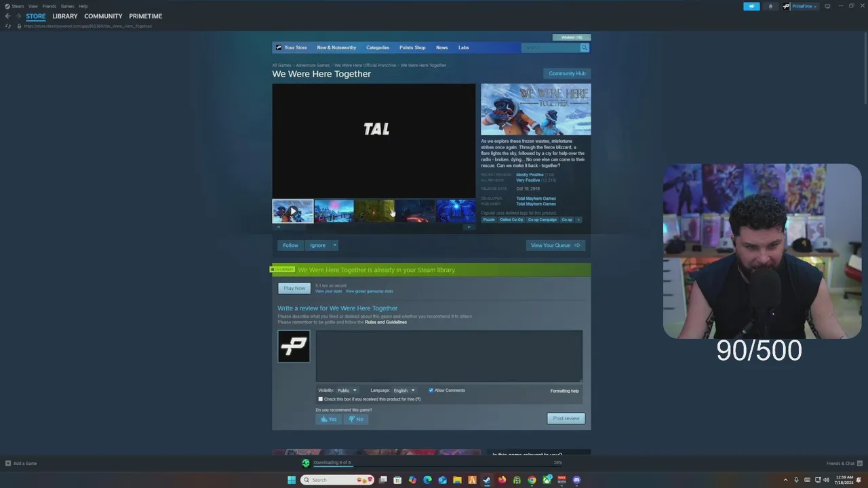This screenshot has width=868, height=488.
Task: Click the Follow button
Action: tap(290, 245)
